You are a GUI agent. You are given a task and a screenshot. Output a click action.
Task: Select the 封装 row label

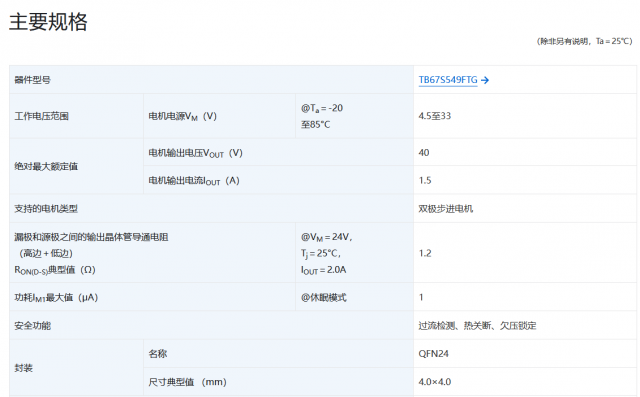[x=76, y=368]
